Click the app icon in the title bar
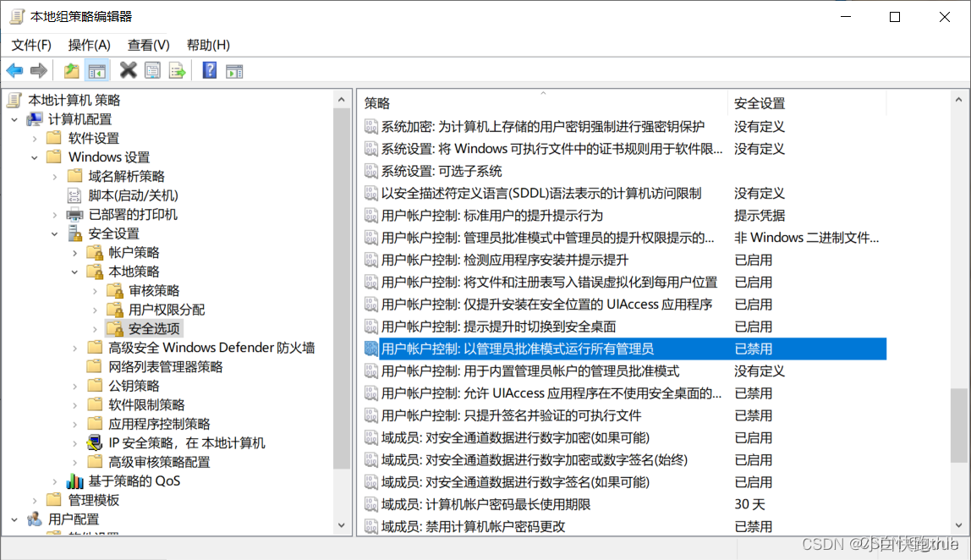The width and height of the screenshot is (971, 560). click(x=17, y=17)
